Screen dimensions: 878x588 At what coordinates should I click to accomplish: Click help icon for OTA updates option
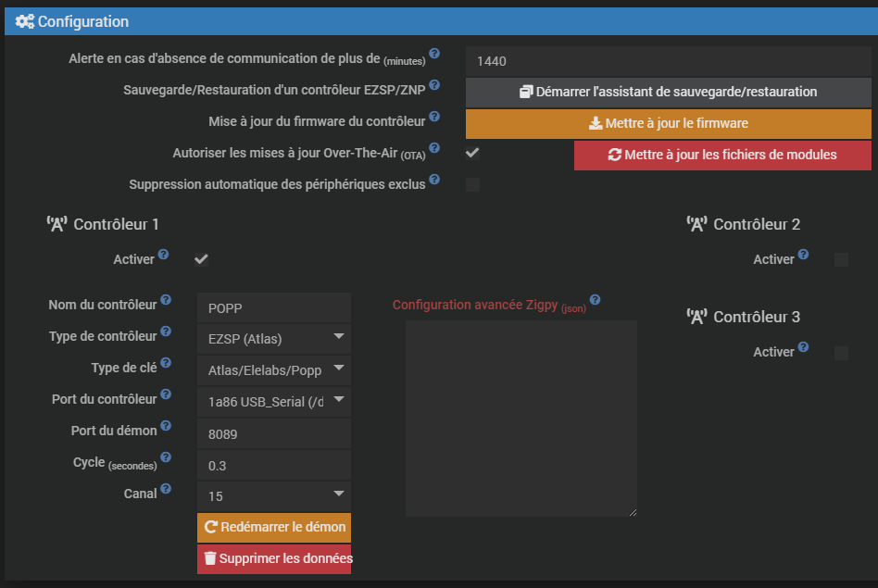(434, 148)
